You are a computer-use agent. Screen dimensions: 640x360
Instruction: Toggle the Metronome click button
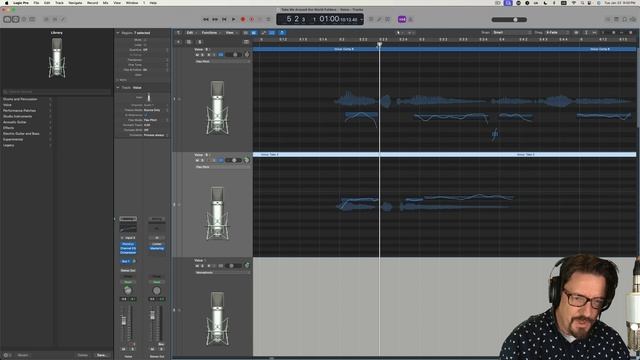coord(411,19)
